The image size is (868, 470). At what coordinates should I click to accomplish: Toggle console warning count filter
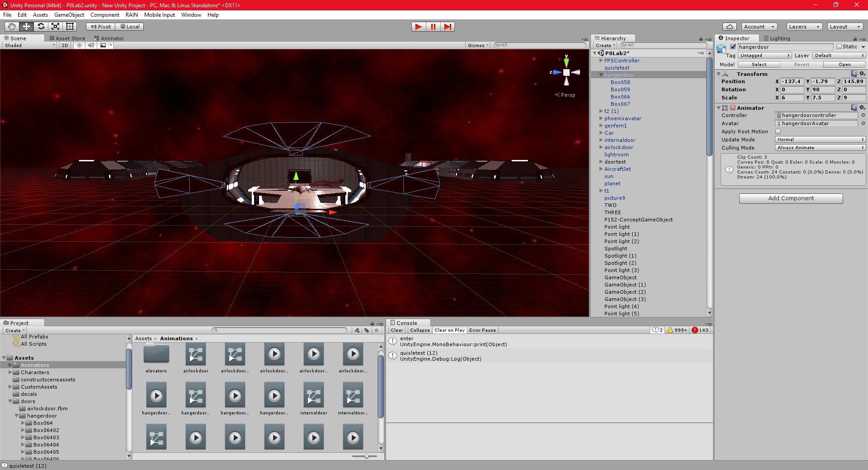click(x=677, y=330)
